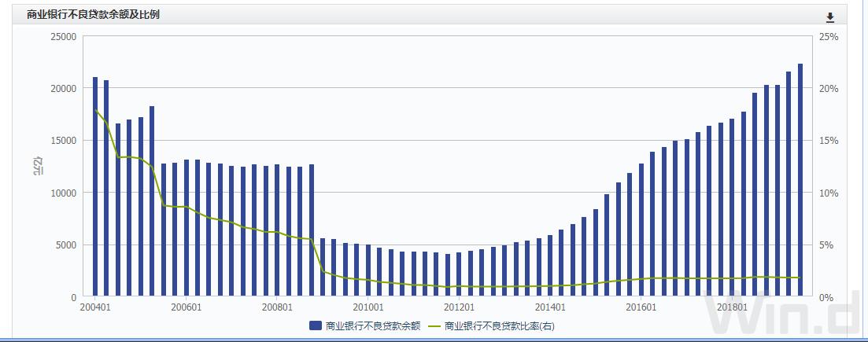Click the x-axis label 201801
This screenshot has height=342, width=868.
click(x=733, y=307)
